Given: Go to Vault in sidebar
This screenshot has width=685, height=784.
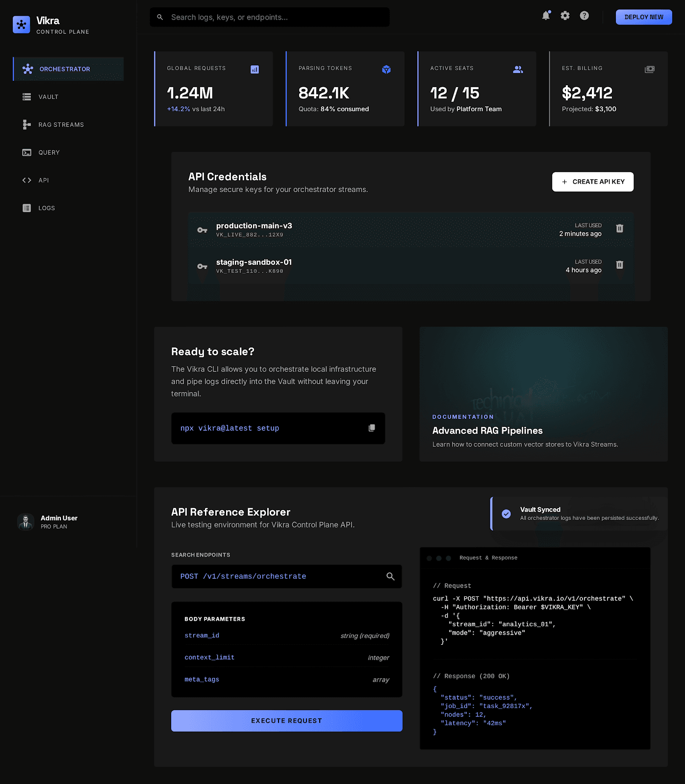Looking at the screenshot, I should tap(68, 97).
